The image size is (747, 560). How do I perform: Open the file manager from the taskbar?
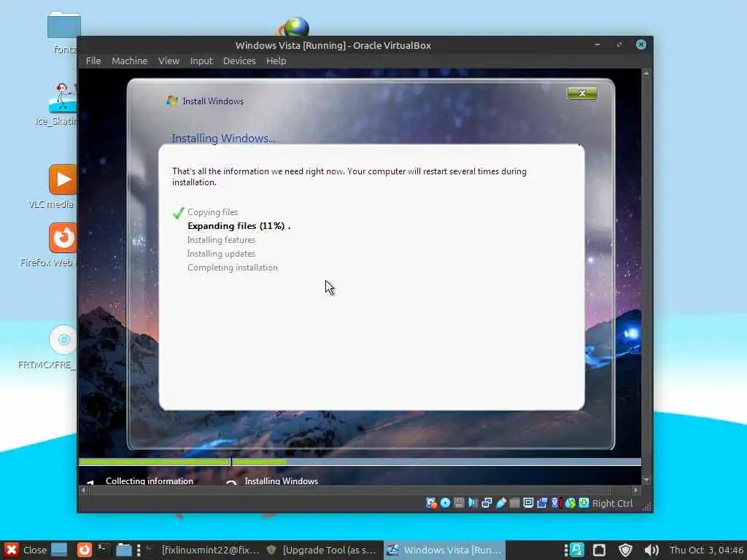124,550
